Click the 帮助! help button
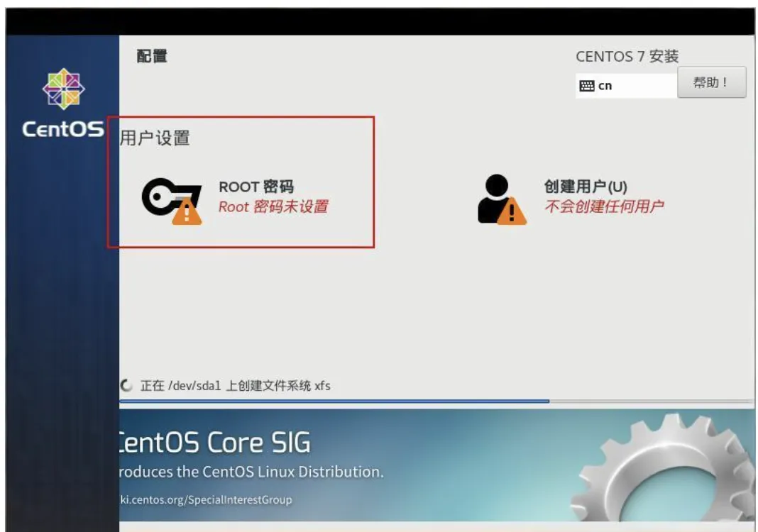The height and width of the screenshot is (532, 758). pyautogui.click(x=711, y=82)
